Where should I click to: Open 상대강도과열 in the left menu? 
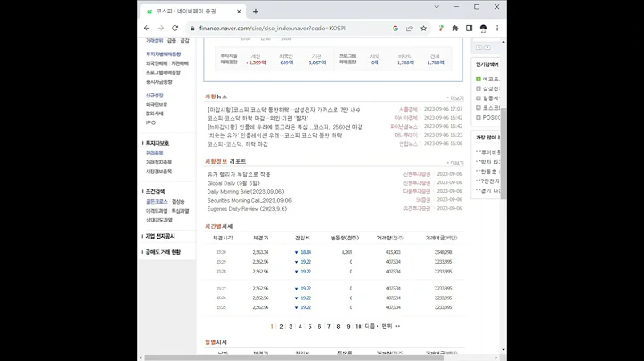(x=159, y=221)
